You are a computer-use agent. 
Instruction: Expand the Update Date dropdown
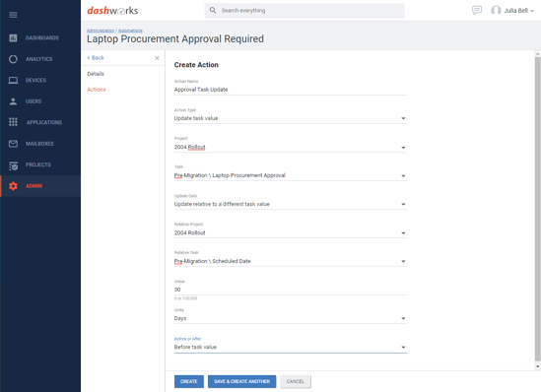[290, 204]
